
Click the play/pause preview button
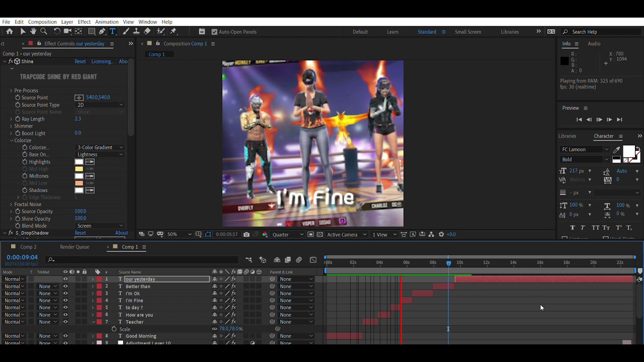tap(599, 120)
